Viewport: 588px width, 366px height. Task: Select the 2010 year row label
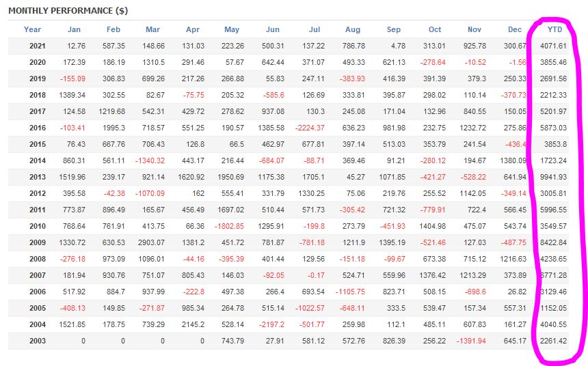point(38,226)
